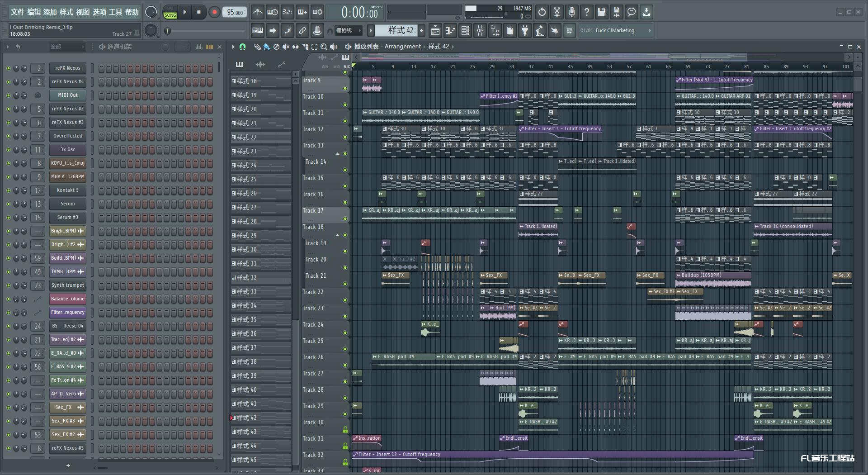
Task: Open the 全部 channel filter dropdown
Action: [67, 47]
